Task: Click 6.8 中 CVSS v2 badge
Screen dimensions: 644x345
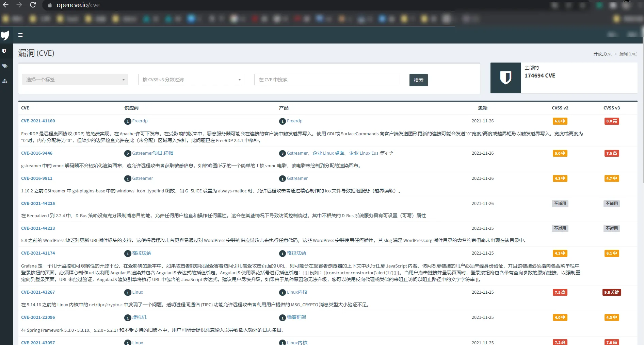Action: pyautogui.click(x=560, y=121)
